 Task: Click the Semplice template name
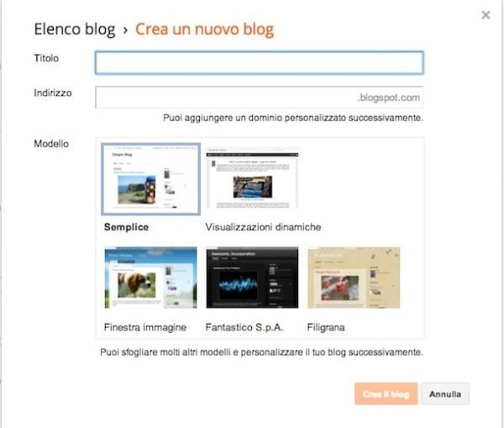pos(126,227)
